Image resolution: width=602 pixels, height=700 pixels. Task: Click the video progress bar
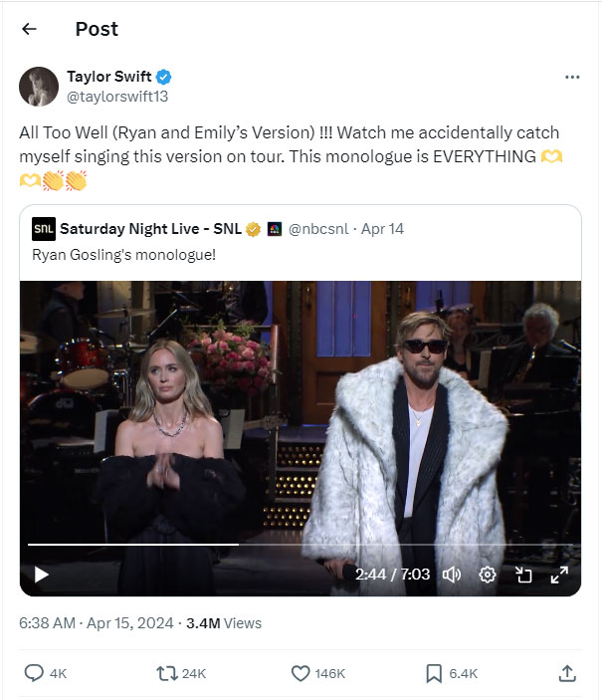[299, 545]
